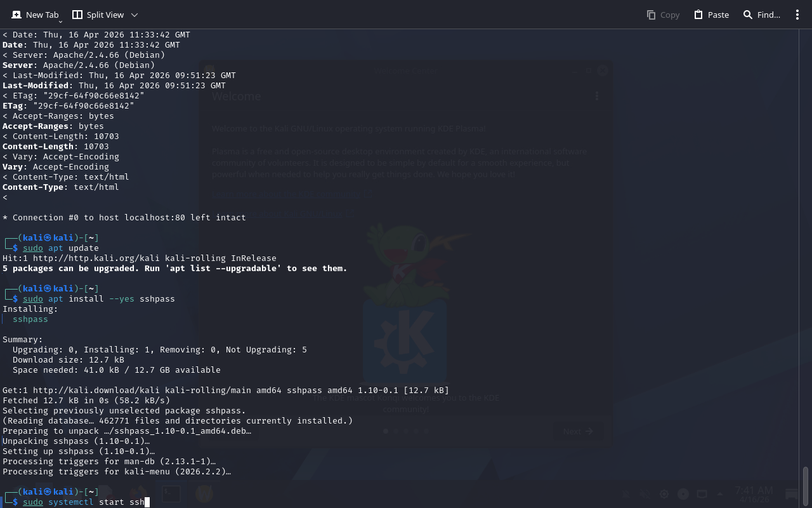Screen dimensions: 812x508
Task: Click the cursor after 'systemctl start ssh'
Action: (x=147, y=502)
